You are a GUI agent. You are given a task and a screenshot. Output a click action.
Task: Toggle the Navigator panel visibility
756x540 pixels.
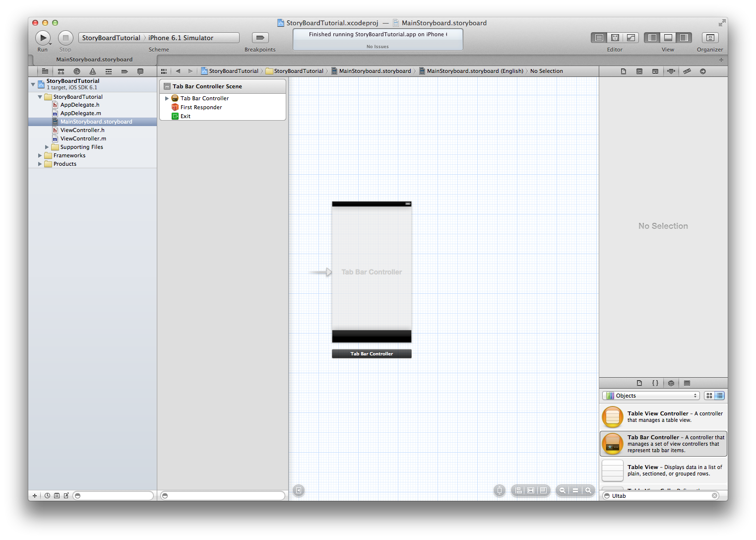pos(652,38)
